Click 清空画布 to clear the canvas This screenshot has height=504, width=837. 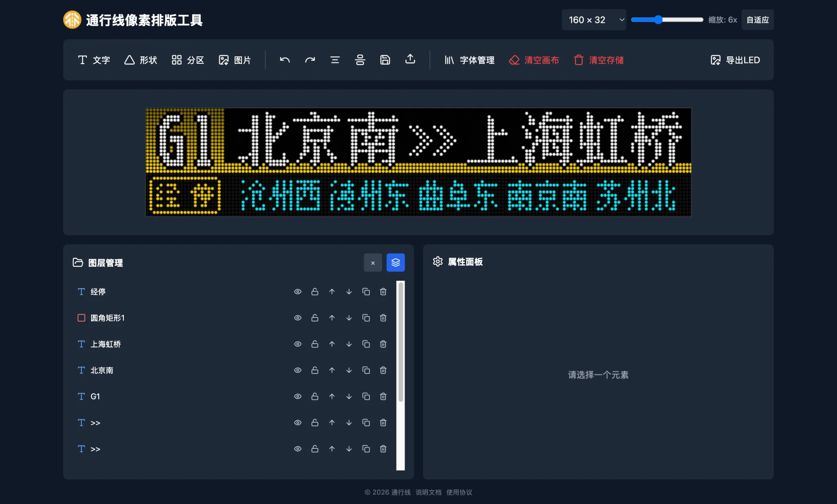click(x=534, y=60)
